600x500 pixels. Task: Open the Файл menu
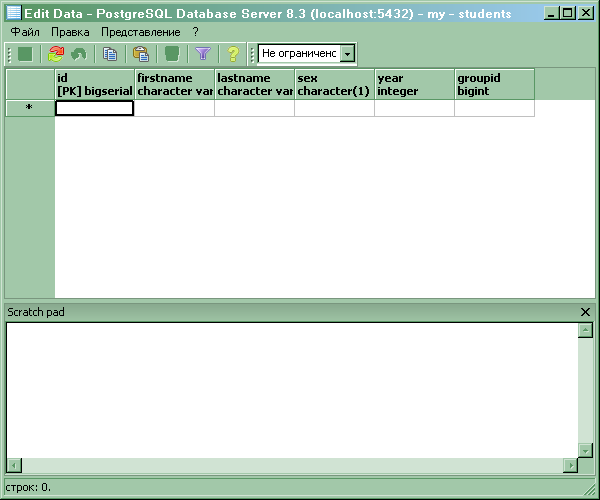[25, 32]
